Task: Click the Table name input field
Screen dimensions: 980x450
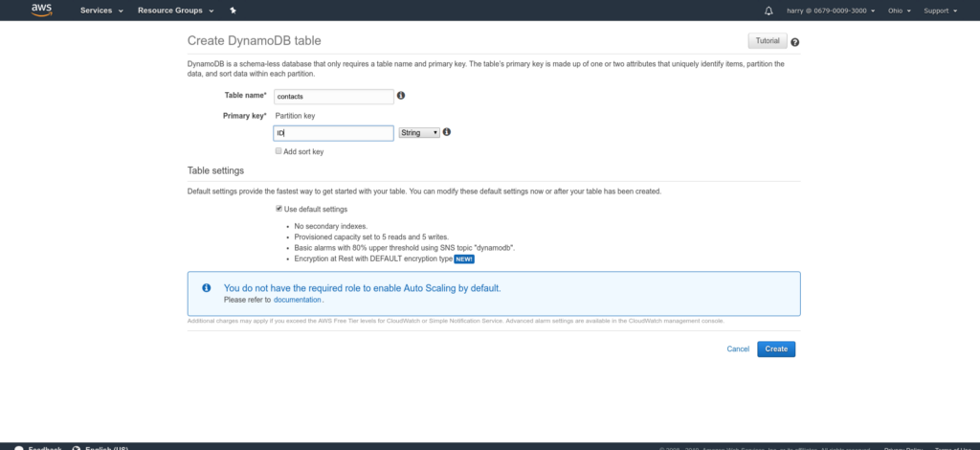Action: click(333, 97)
